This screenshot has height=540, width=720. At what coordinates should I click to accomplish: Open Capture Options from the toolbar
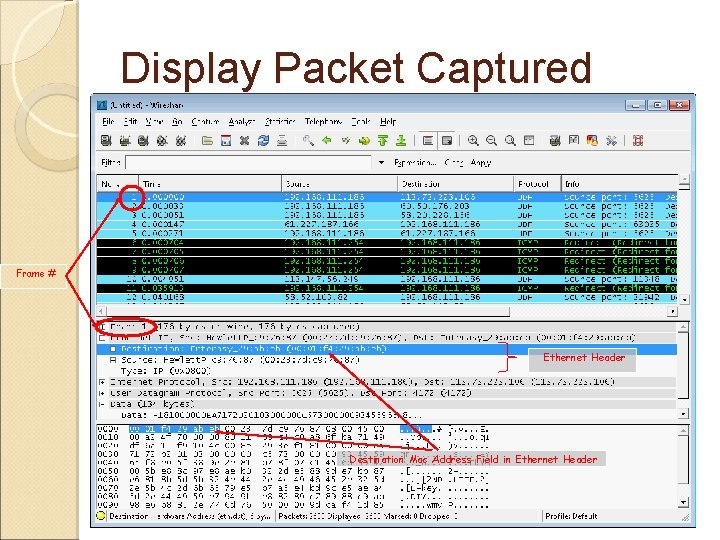point(125,141)
